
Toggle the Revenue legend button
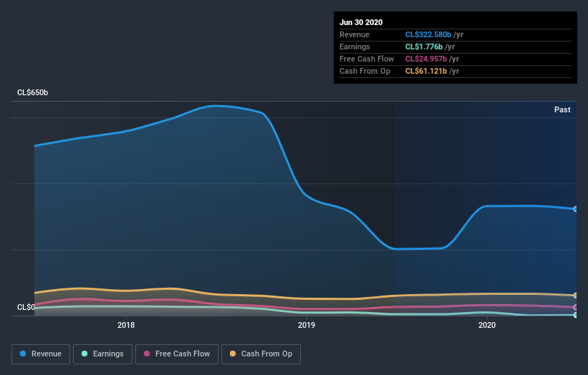click(x=41, y=354)
